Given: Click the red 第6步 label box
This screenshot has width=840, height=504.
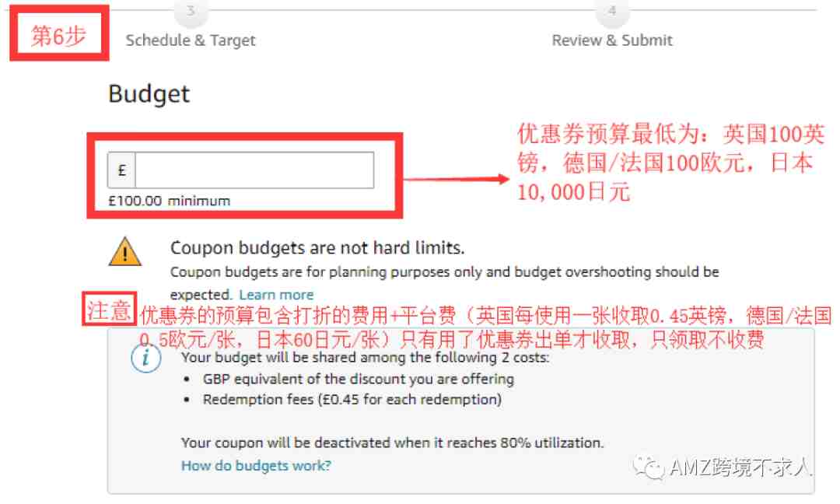Looking at the screenshot, I should pyautogui.click(x=59, y=33).
